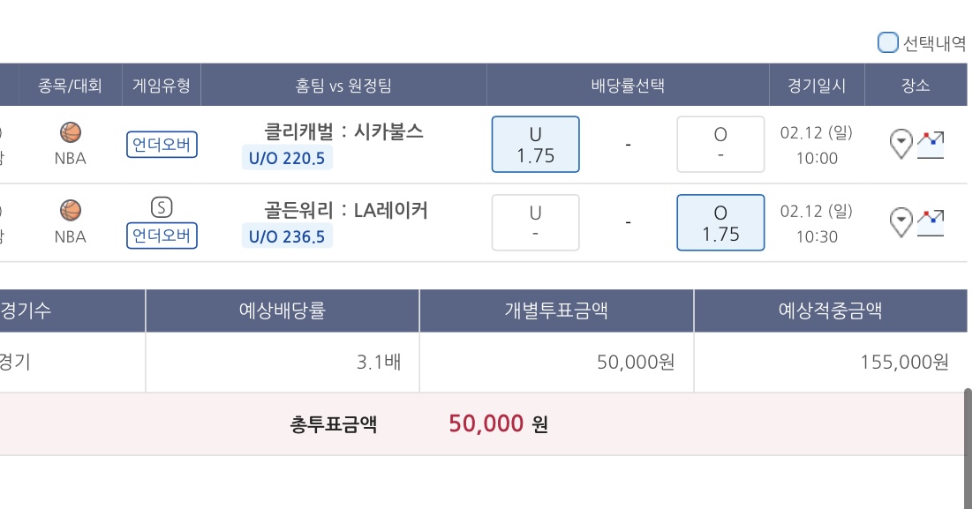
Task: Click 언더오버 tag in 클리캐벌 row
Action: tap(162, 145)
